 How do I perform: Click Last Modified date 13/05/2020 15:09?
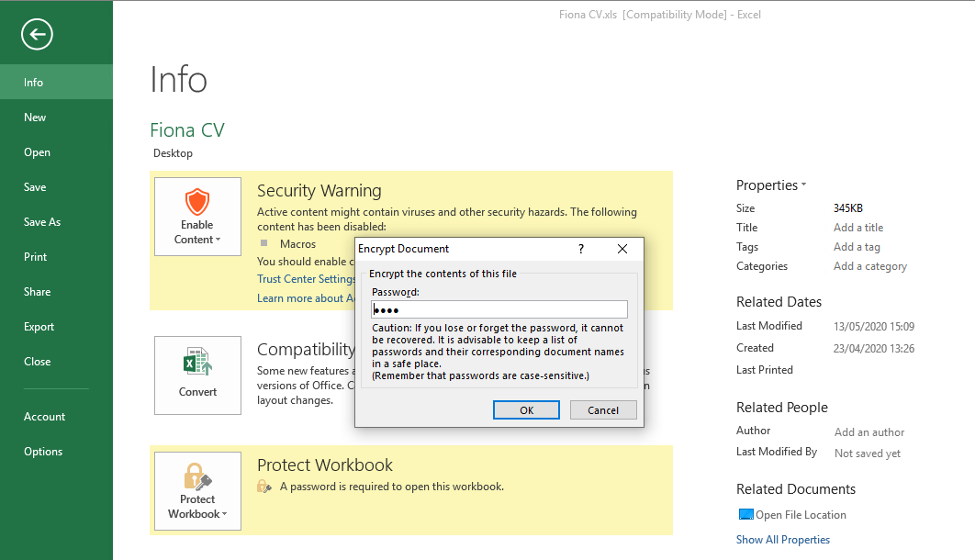click(874, 326)
